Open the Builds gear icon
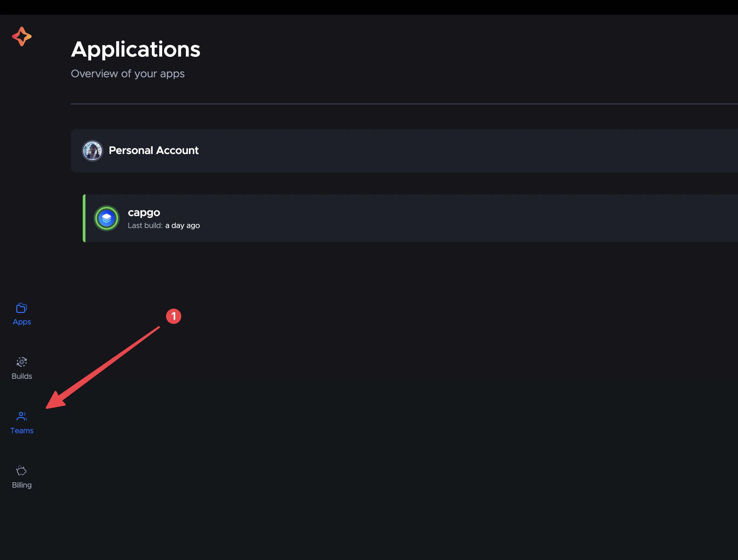 tap(22, 362)
